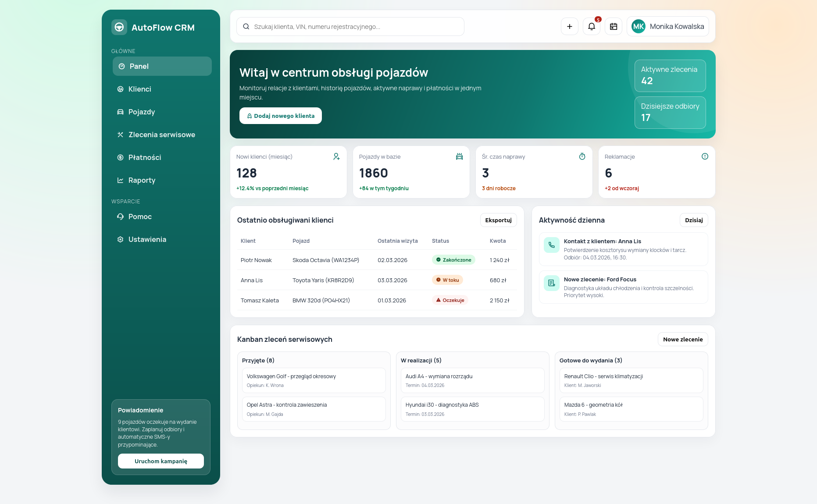Screen dimensions: 817x504
Task: Open Hyundai i30 diagnostyka ABS card
Action: coord(473,409)
